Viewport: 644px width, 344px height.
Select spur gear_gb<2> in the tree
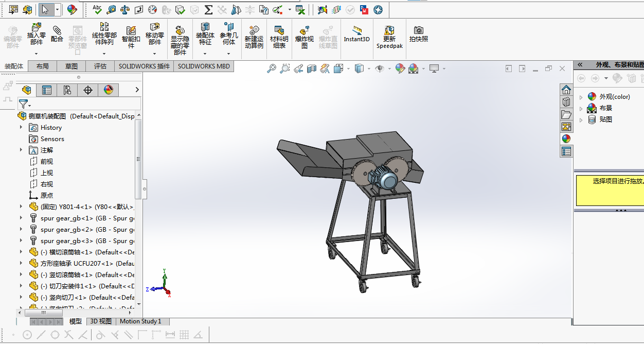click(82, 230)
